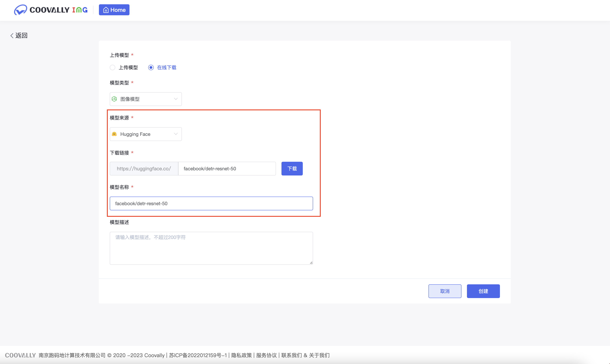Click the 下载 download button

coord(292,168)
